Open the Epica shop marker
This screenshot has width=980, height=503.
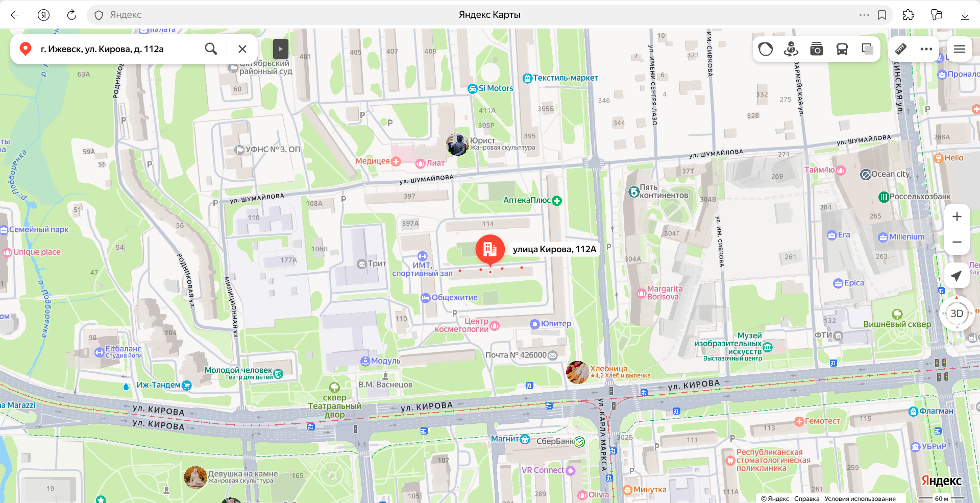[838, 283]
